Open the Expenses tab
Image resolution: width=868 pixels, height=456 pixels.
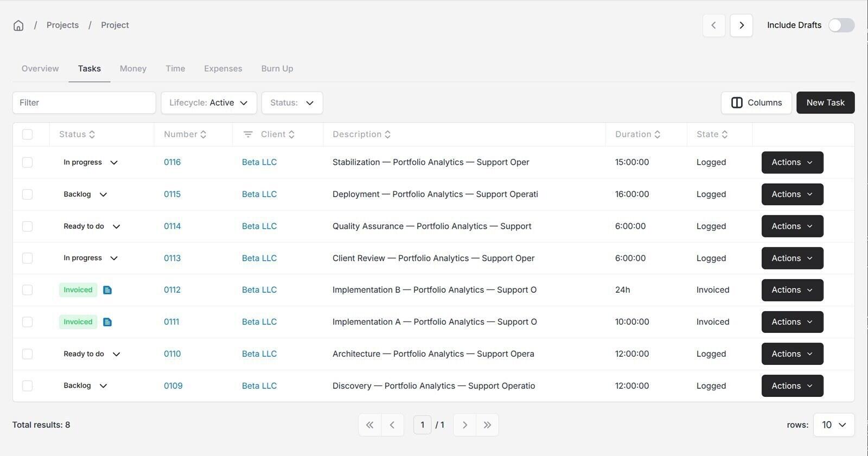coord(223,69)
